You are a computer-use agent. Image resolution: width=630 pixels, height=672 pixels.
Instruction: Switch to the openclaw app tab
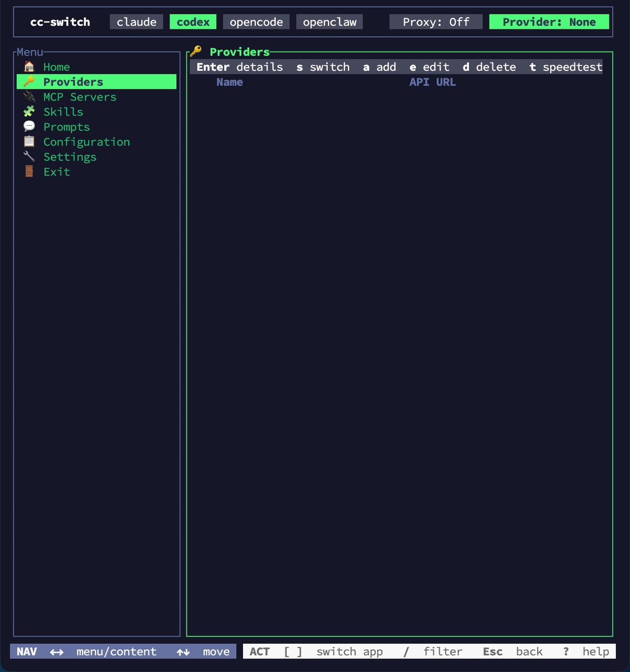pos(330,22)
